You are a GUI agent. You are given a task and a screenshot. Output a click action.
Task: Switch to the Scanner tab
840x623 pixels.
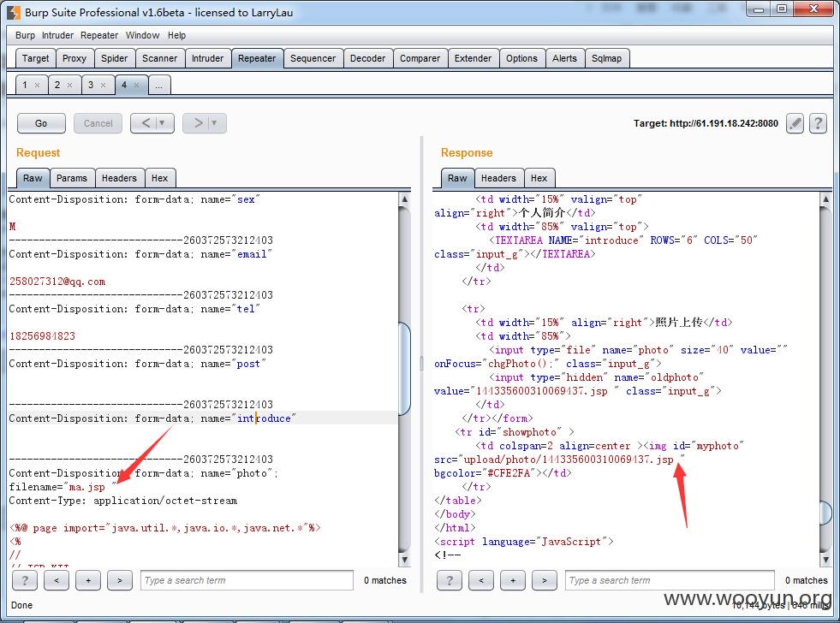[x=159, y=58]
